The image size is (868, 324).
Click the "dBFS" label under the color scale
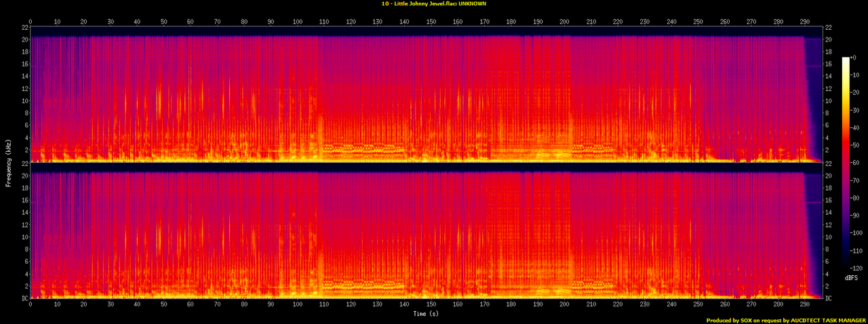coord(851,279)
